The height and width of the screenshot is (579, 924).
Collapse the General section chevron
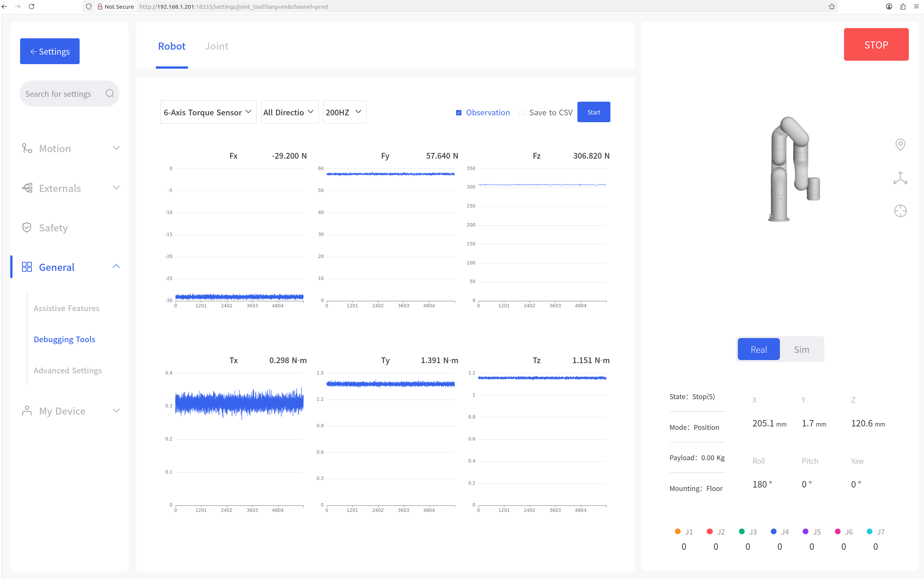[116, 266]
